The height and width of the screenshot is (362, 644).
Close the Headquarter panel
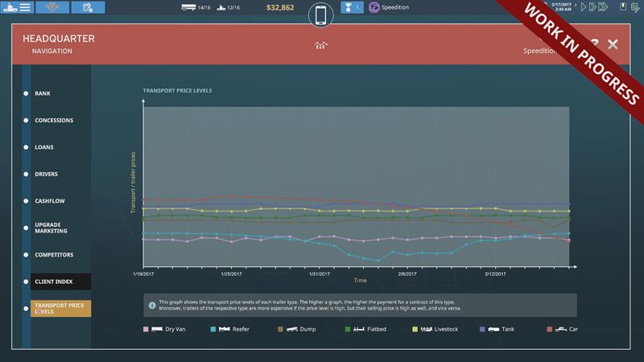click(x=613, y=44)
